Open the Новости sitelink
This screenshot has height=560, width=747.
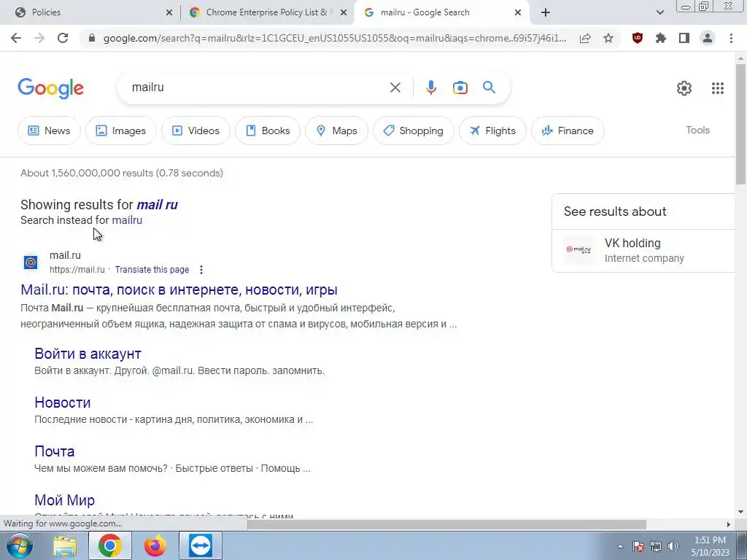point(63,402)
